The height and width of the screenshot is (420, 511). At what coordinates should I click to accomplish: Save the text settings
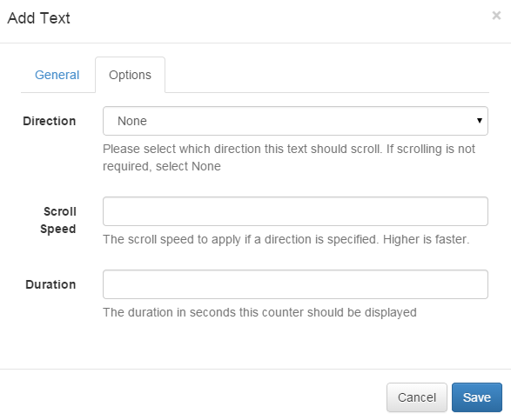477,397
